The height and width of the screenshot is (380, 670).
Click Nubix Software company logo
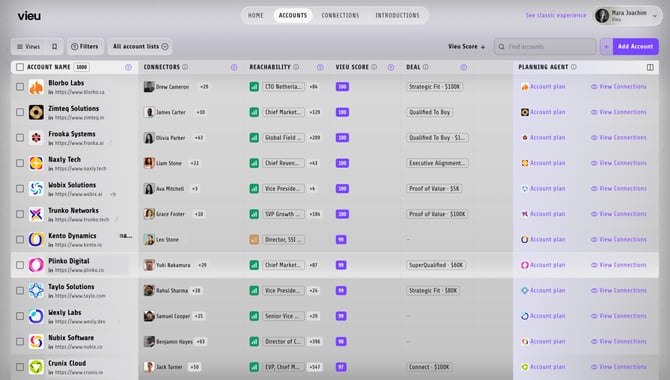point(36,342)
